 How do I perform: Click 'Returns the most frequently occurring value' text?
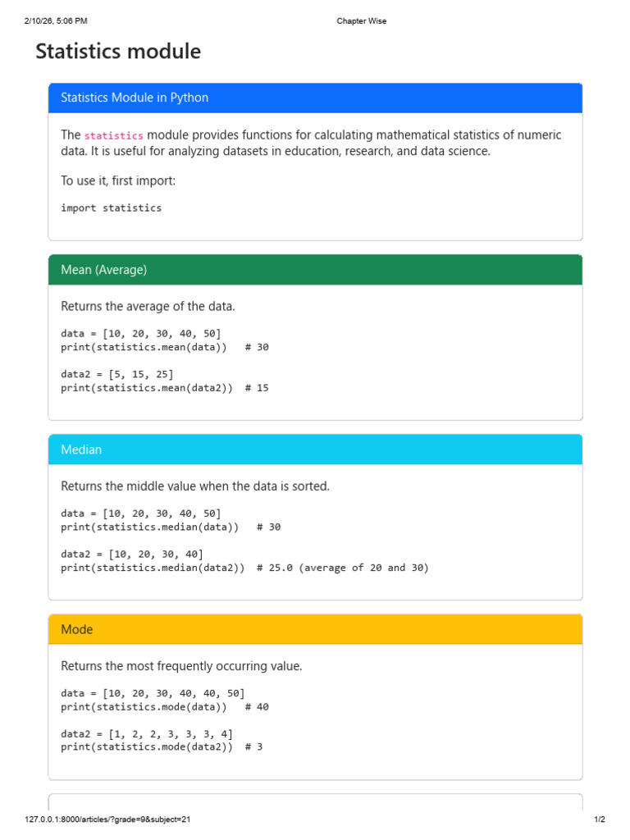click(x=181, y=666)
